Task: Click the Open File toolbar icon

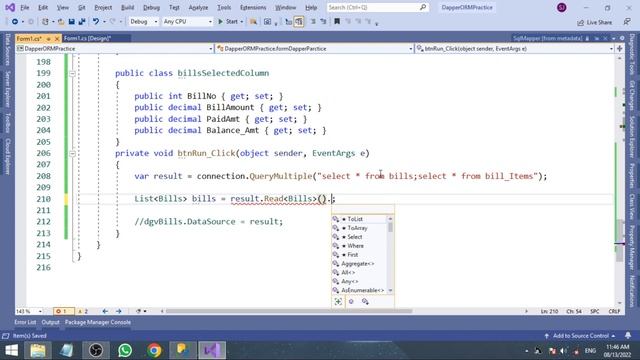Action: tap(61, 22)
